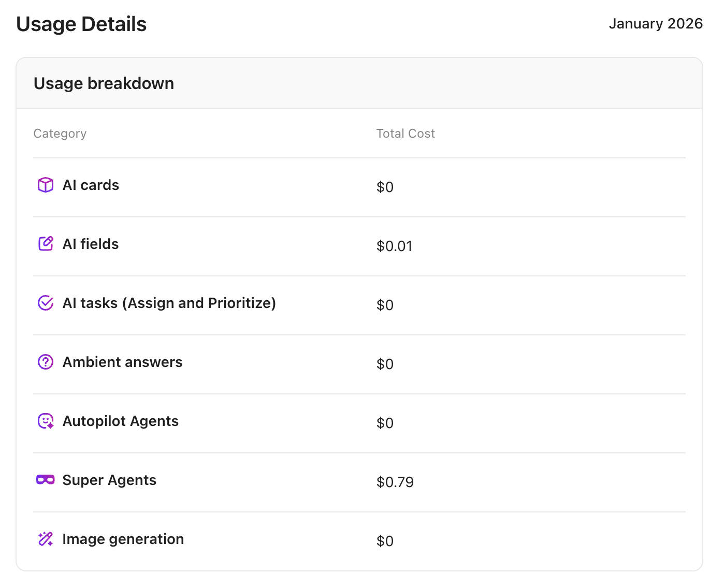The width and height of the screenshot is (724, 588).
Task: Click the Image generation magic wand icon
Action: (46, 539)
